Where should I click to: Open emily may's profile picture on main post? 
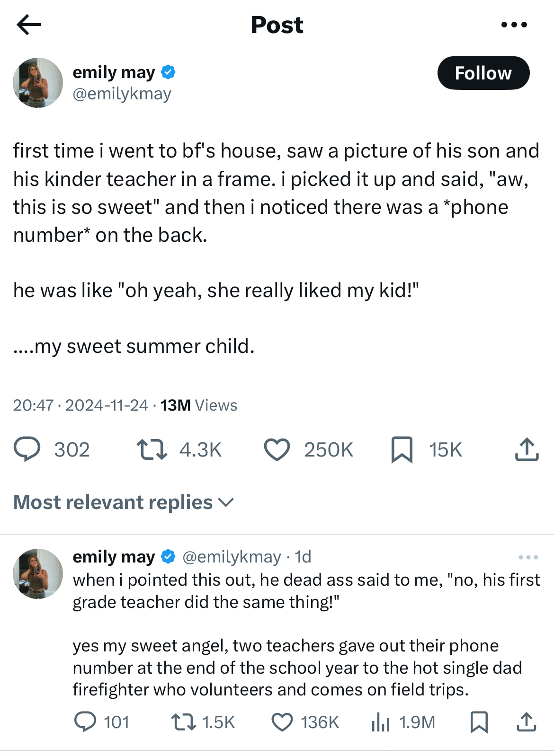[38, 83]
